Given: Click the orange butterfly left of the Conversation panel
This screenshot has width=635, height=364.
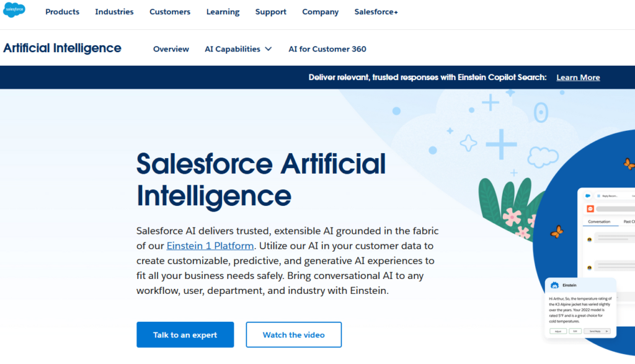Looking at the screenshot, I should coord(557,232).
